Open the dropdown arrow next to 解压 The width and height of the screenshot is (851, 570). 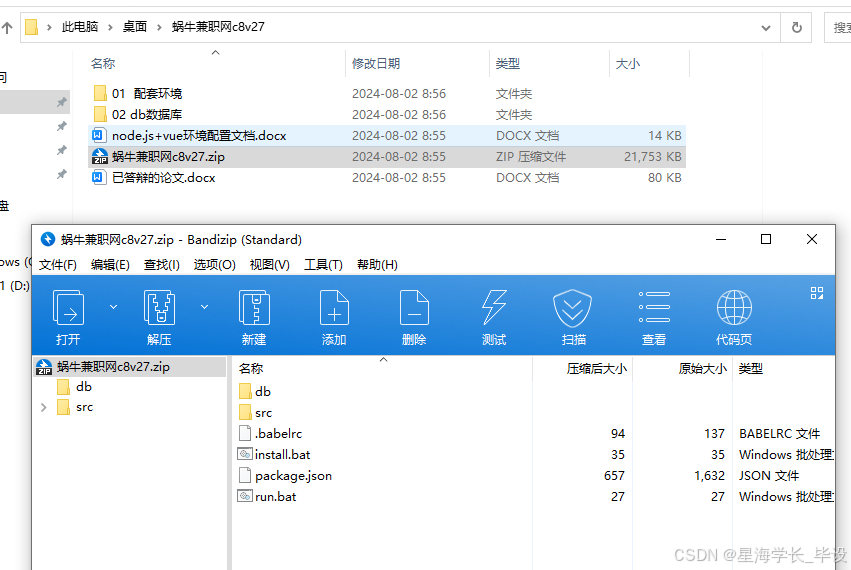point(205,307)
